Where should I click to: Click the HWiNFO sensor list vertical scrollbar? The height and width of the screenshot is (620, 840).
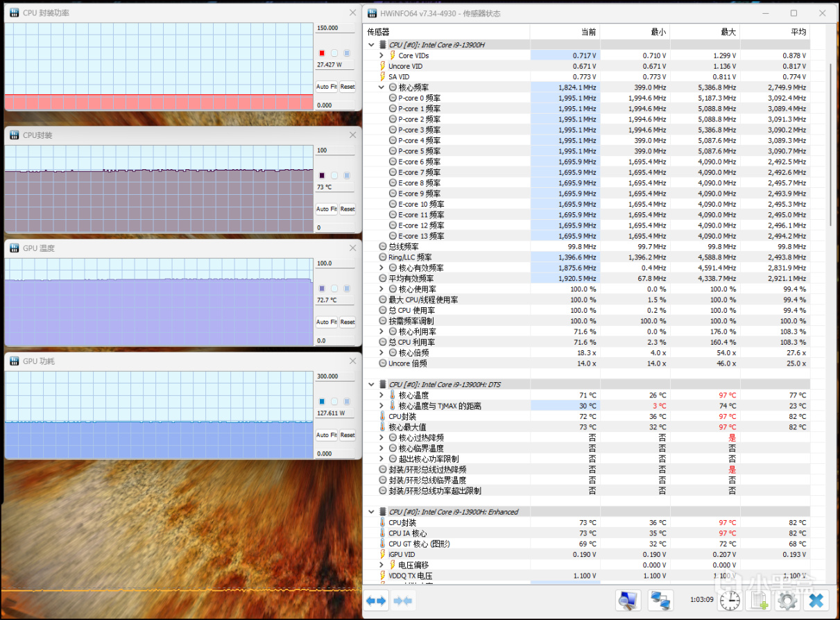click(832, 144)
